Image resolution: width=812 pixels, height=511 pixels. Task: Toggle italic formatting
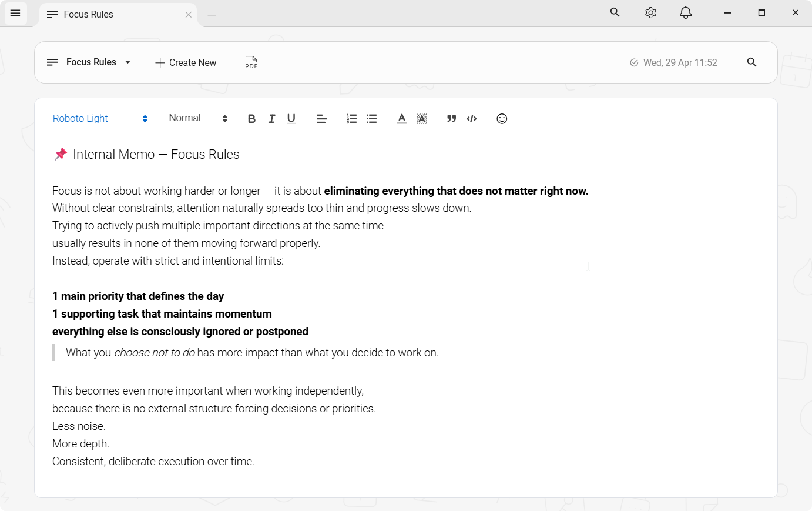pos(271,119)
